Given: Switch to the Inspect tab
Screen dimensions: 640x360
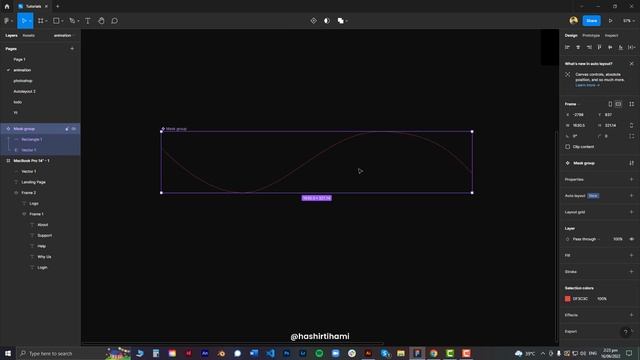Looking at the screenshot, I should (611, 36).
